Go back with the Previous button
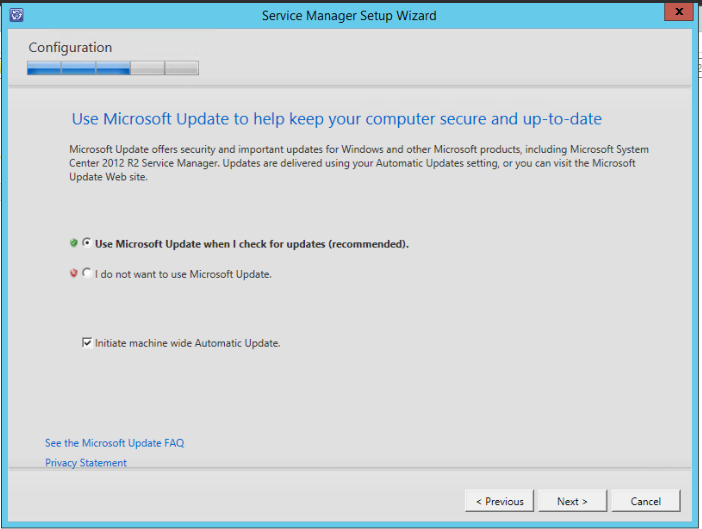 pyautogui.click(x=499, y=501)
